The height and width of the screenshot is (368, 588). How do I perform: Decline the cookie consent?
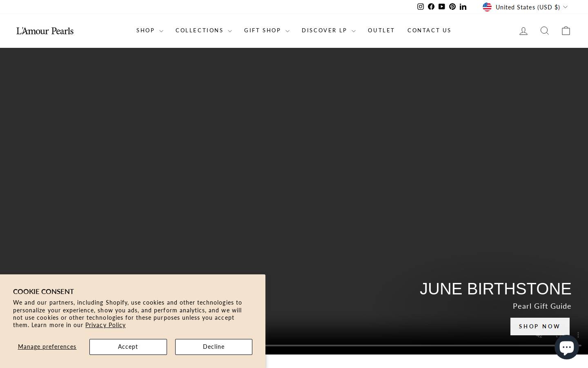point(214,347)
